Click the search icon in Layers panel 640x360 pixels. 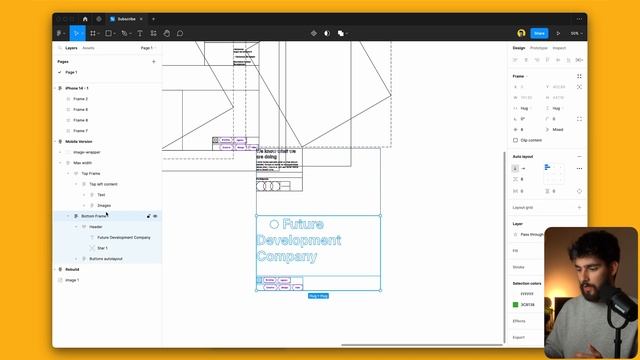tap(60, 48)
